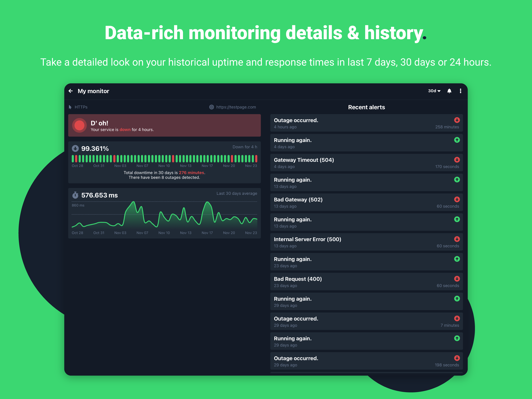532x399 pixels.
Task: Click the red down status circle
Action: [x=79, y=125]
